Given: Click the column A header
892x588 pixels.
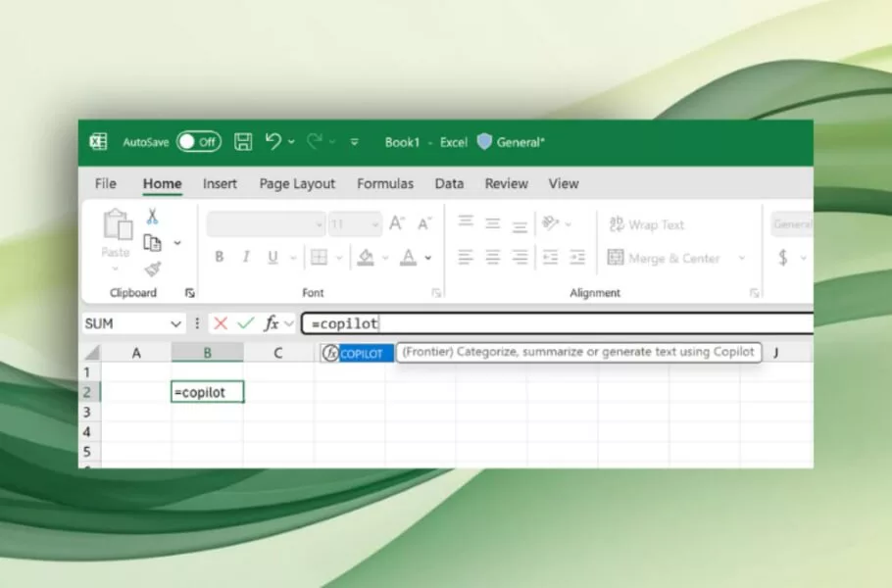Looking at the screenshot, I should click(136, 353).
